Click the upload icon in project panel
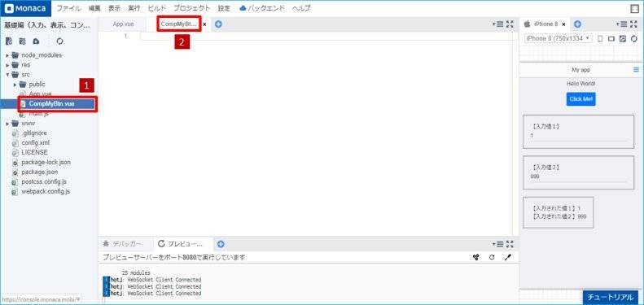 [x=36, y=41]
